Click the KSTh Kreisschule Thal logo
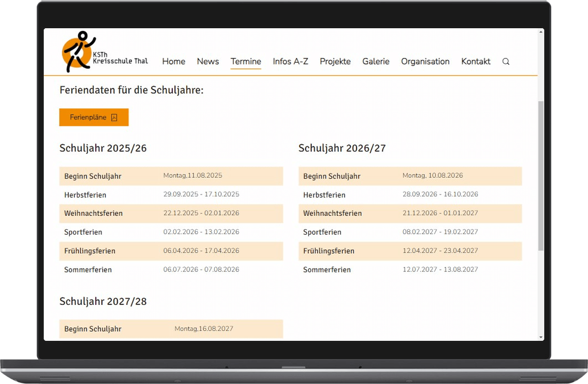This screenshot has height=384, width=588. [105, 53]
